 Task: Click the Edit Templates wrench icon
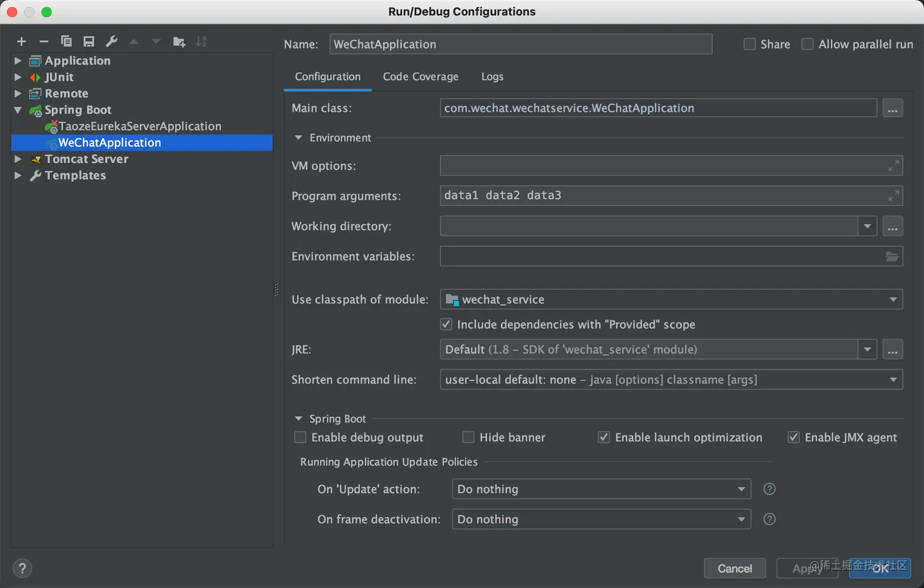(x=111, y=42)
